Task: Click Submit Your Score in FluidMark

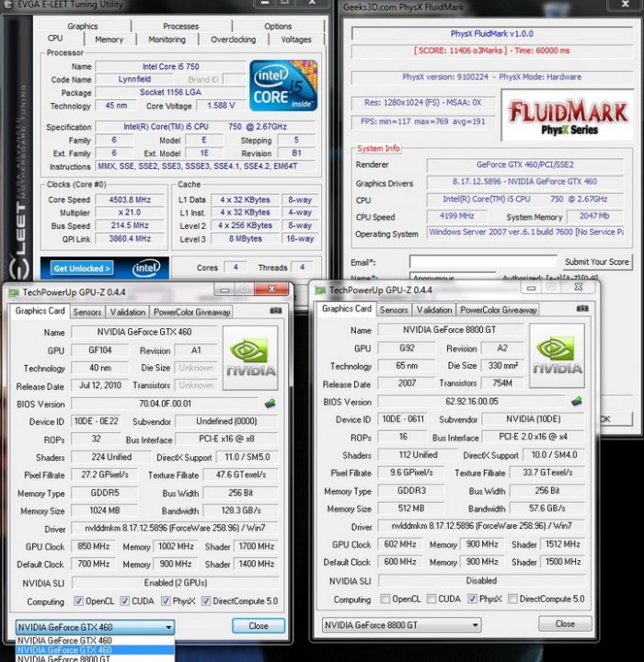Action: (597, 262)
